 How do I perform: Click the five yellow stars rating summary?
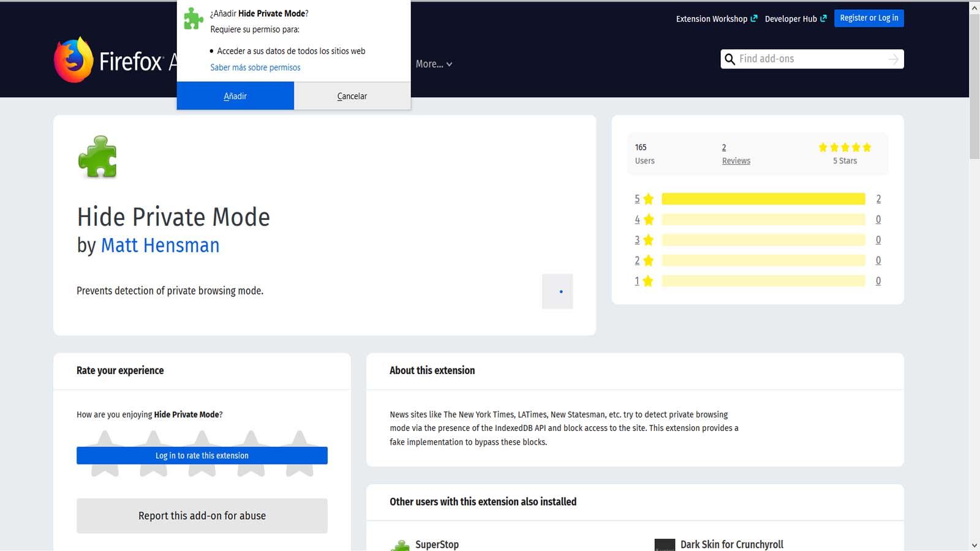click(x=845, y=147)
